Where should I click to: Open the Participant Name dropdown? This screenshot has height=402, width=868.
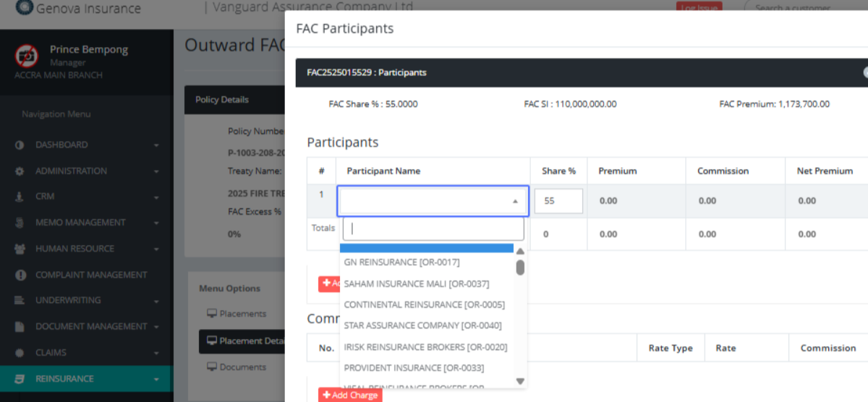tap(433, 201)
